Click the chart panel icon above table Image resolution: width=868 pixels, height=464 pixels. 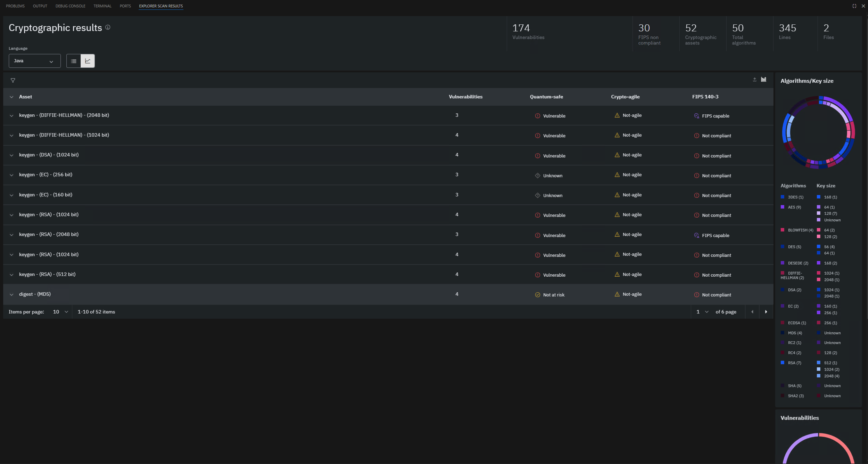(x=763, y=80)
